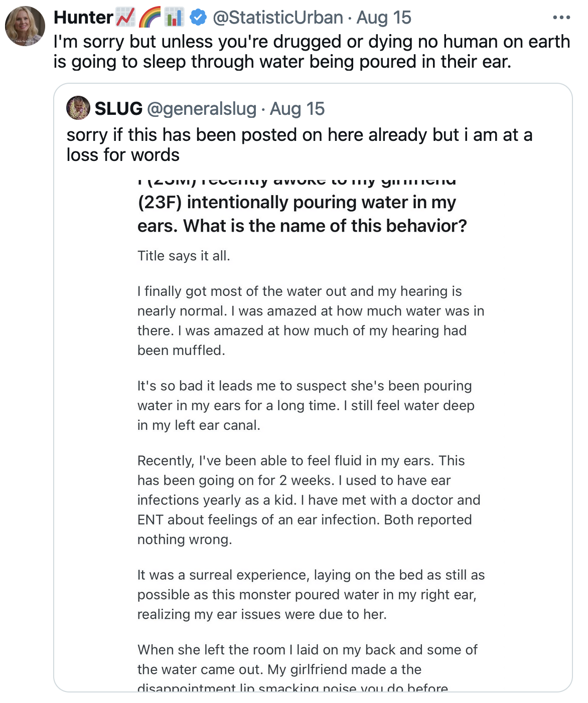
Task: Click the Hunter display name
Action: click(x=83, y=18)
